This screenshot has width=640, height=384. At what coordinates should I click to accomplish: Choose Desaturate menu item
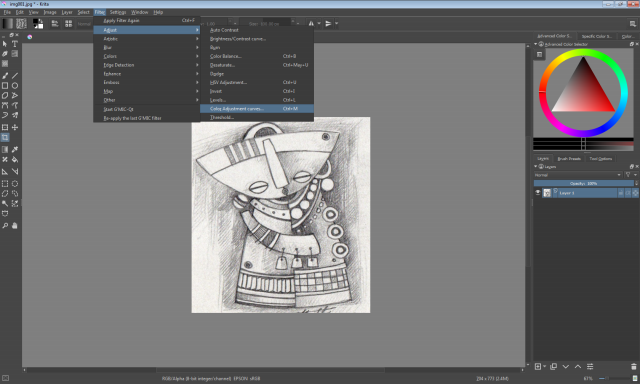[257, 65]
